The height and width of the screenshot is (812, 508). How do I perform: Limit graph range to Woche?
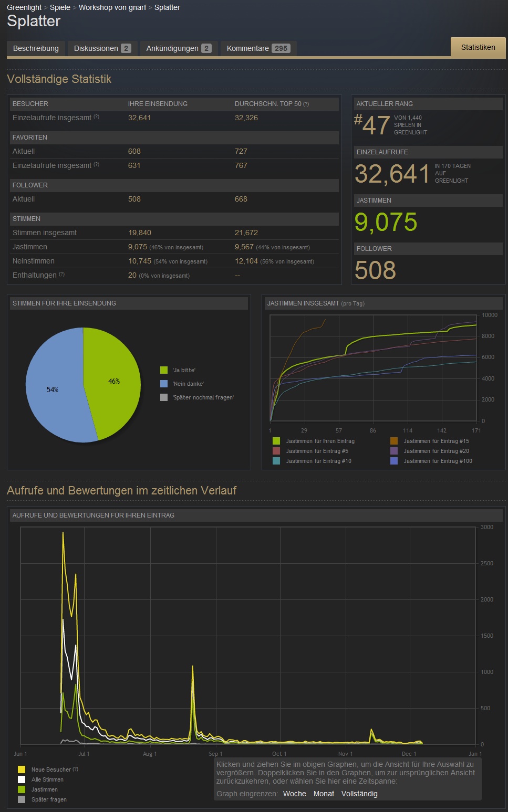pos(294,794)
